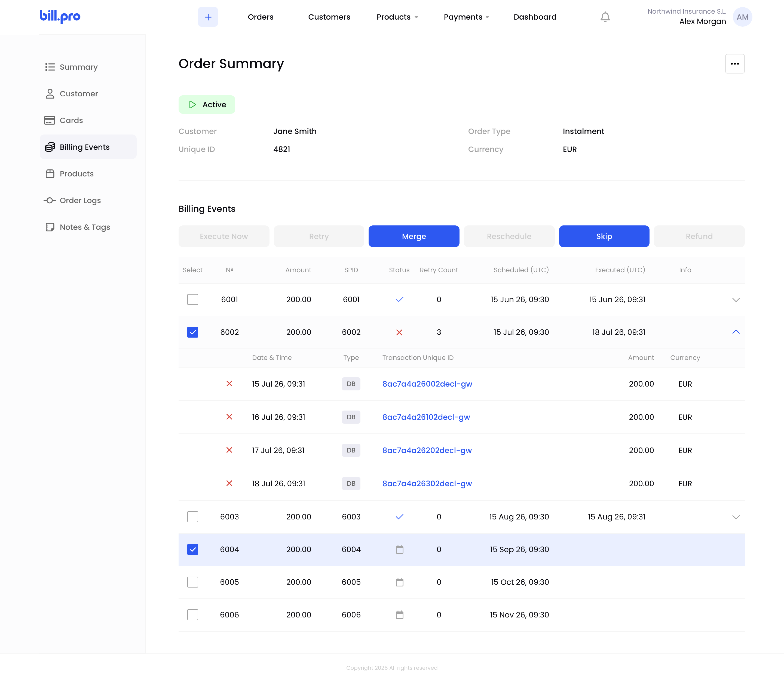Click the Active status play icon
This screenshot has height=679, width=784.
pyautogui.click(x=192, y=105)
